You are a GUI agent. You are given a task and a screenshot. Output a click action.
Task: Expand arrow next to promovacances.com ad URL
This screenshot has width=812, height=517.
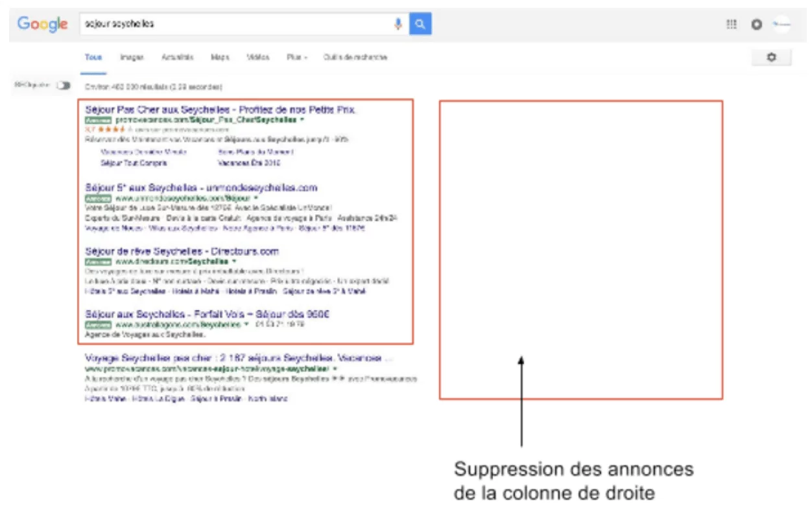click(302, 120)
